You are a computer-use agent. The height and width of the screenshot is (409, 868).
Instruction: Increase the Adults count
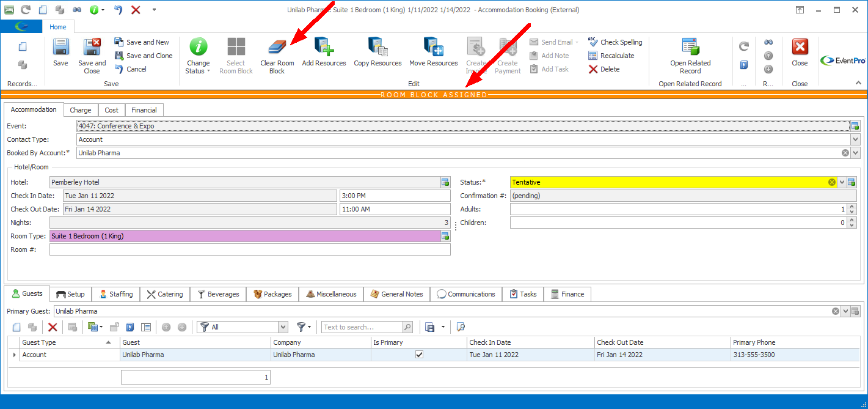tap(852, 207)
